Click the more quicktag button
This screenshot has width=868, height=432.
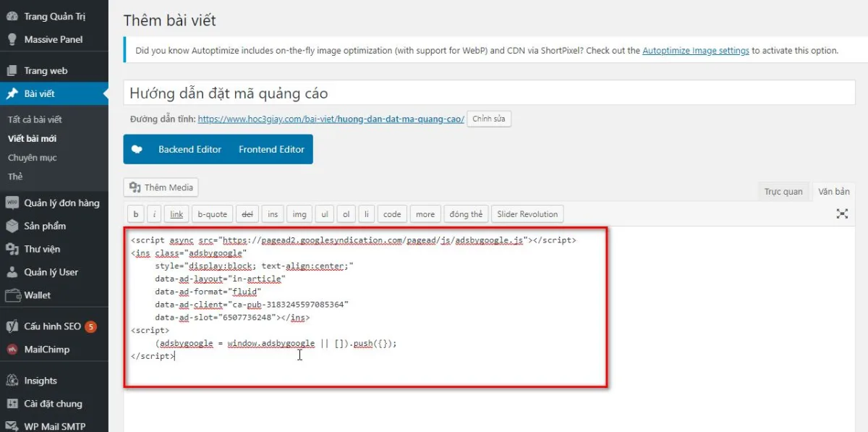tap(425, 214)
